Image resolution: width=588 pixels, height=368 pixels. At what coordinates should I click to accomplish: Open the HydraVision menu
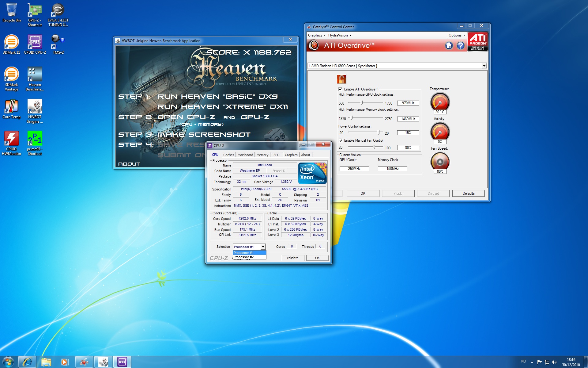340,35
